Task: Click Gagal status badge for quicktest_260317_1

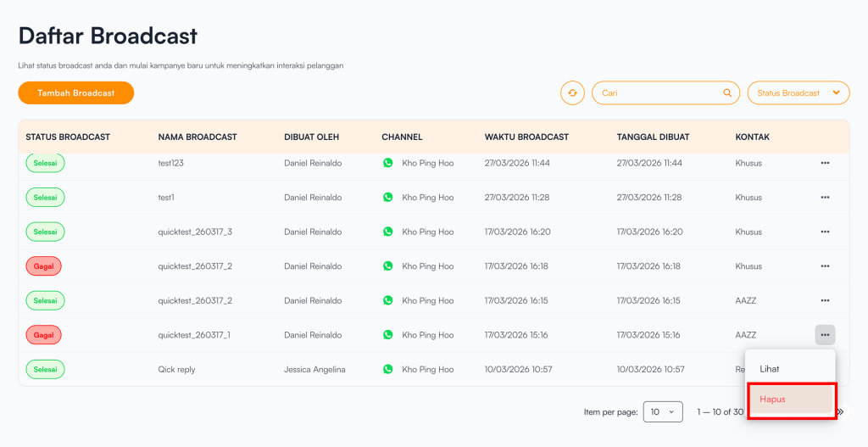Action: coord(43,335)
